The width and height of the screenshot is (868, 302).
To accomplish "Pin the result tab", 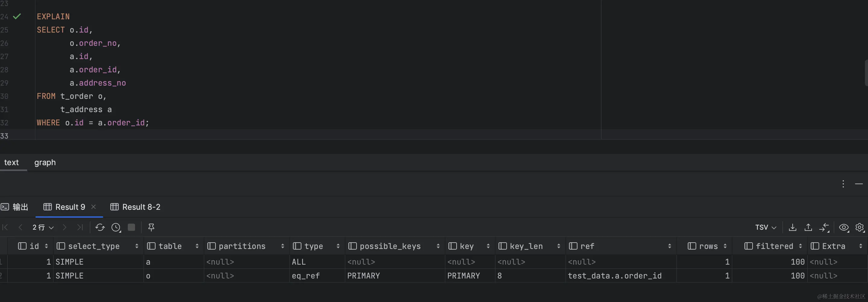I will pos(151,228).
